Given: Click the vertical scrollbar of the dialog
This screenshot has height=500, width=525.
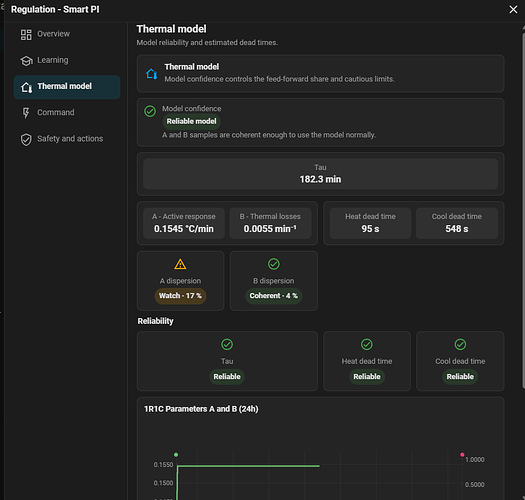Looking at the screenshot, I should click(523, 209).
